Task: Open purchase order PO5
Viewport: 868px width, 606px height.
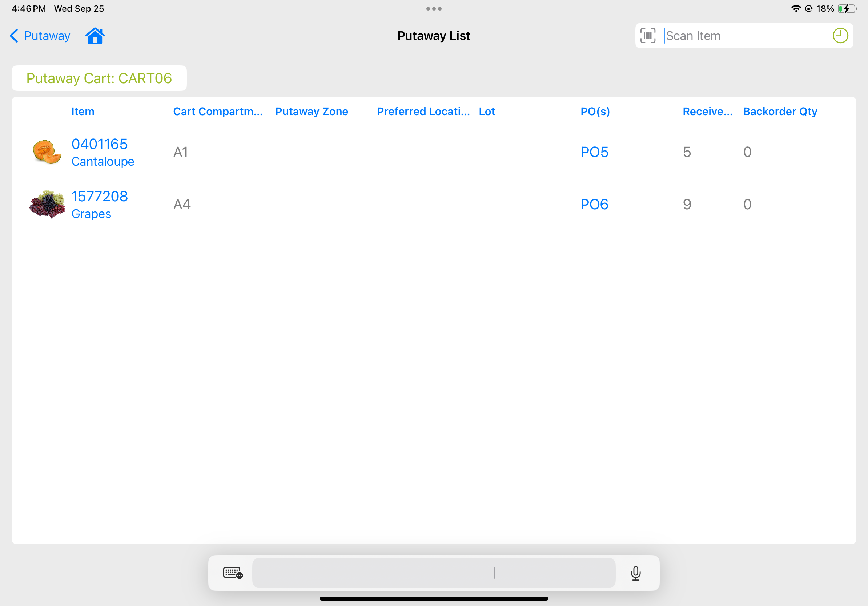Action: 594,152
